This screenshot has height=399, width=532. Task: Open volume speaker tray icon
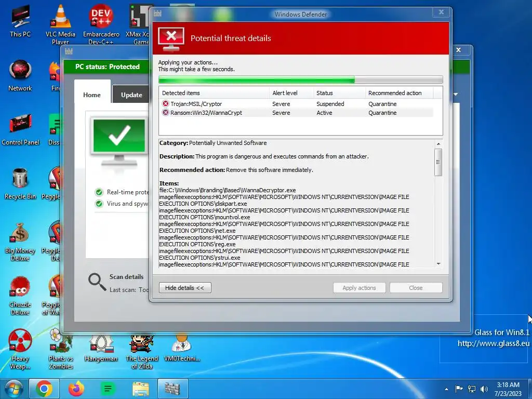click(484, 389)
